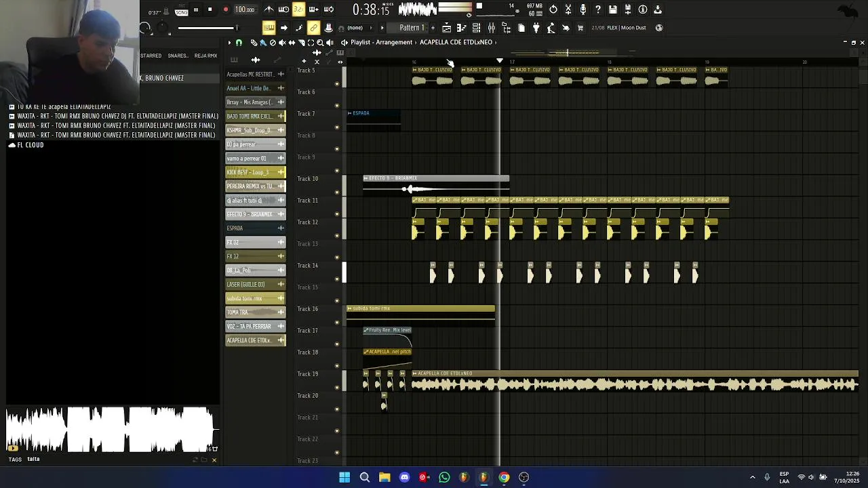868x488 pixels.
Task: Switch to the REJA RMX browser tab
Action: [205, 56]
